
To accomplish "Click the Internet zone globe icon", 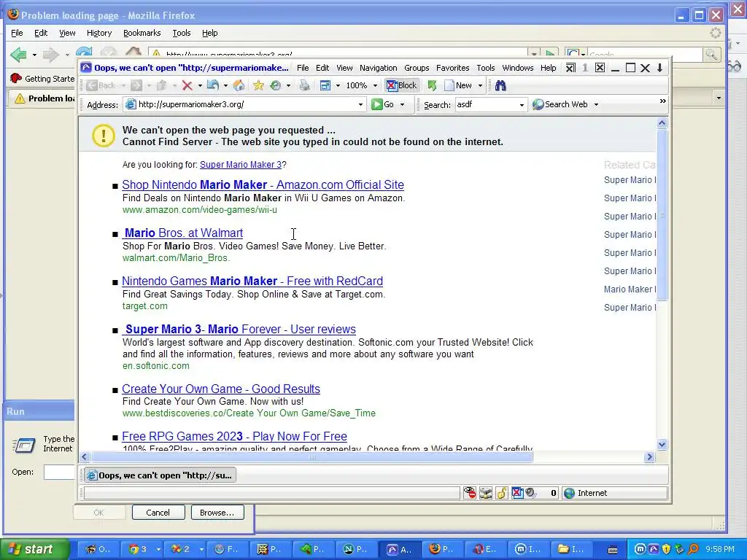I will click(569, 493).
